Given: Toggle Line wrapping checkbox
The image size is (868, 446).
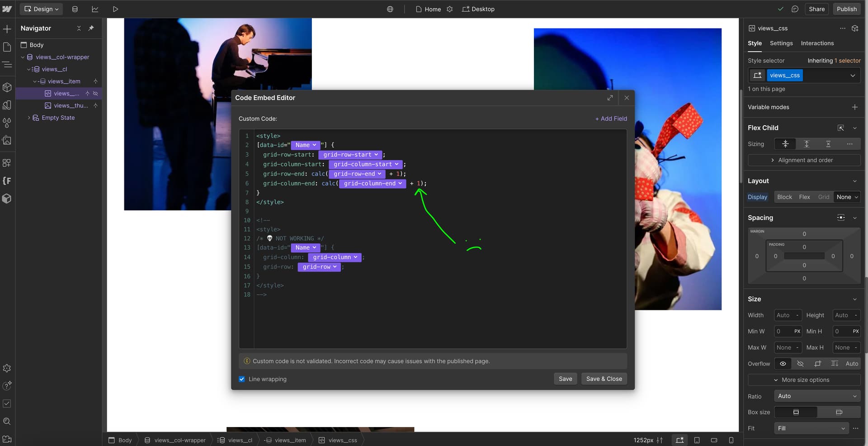Looking at the screenshot, I should [242, 379].
